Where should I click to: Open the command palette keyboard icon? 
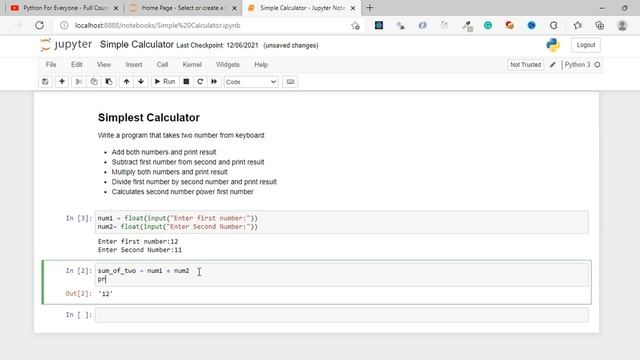(290, 82)
